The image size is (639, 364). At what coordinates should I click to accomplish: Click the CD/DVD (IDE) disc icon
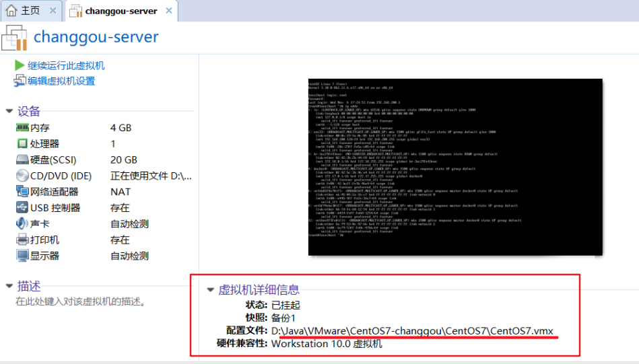click(x=22, y=176)
